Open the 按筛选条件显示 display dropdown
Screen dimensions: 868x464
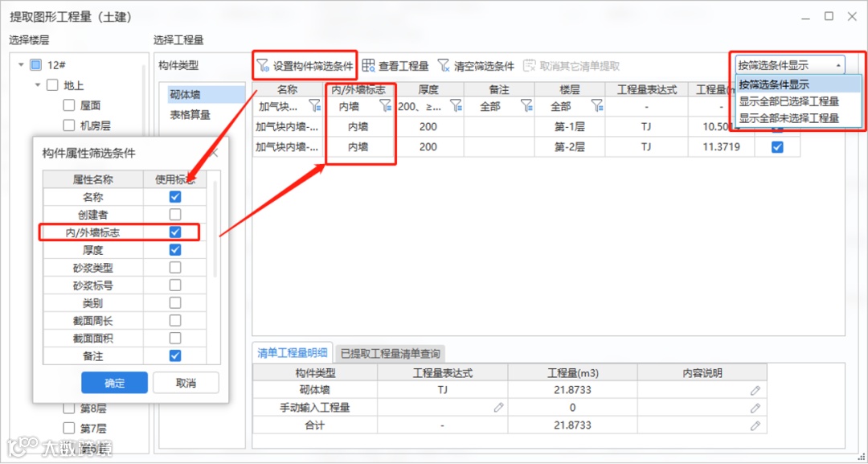pyautogui.click(x=790, y=65)
